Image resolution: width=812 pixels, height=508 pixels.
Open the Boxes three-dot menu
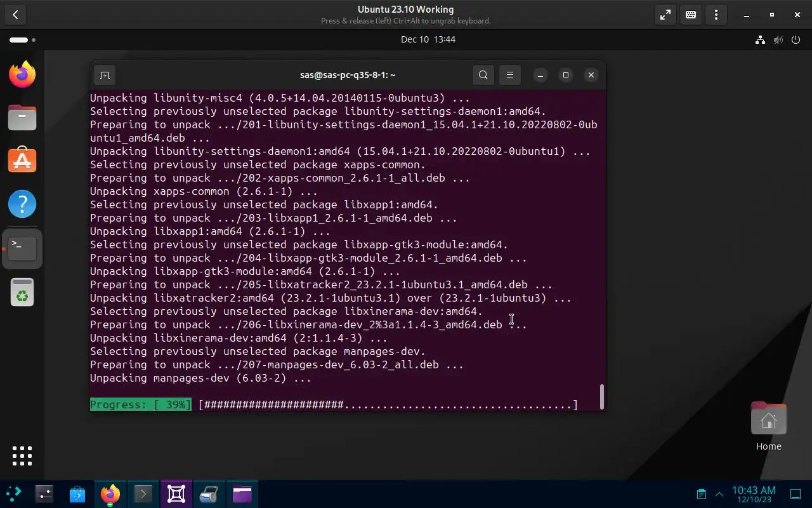tap(716, 15)
